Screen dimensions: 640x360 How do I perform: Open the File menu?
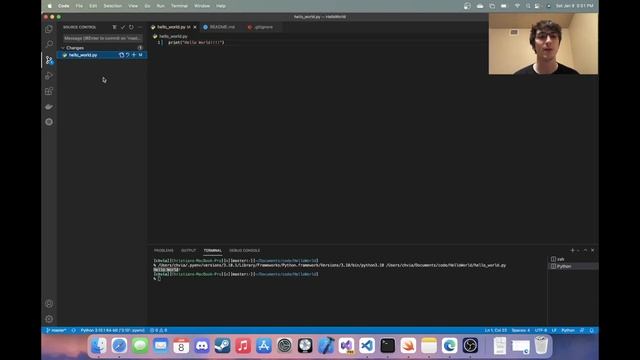pos(79,6)
